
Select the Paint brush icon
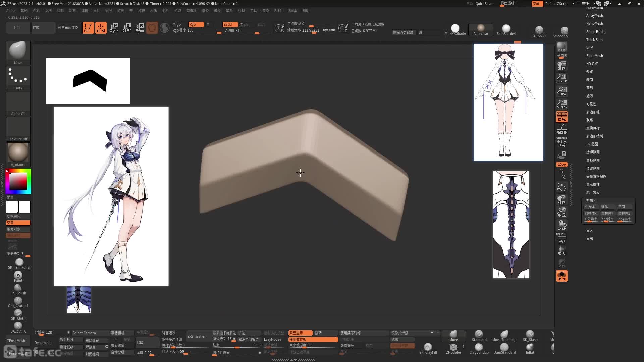[x=18, y=277]
